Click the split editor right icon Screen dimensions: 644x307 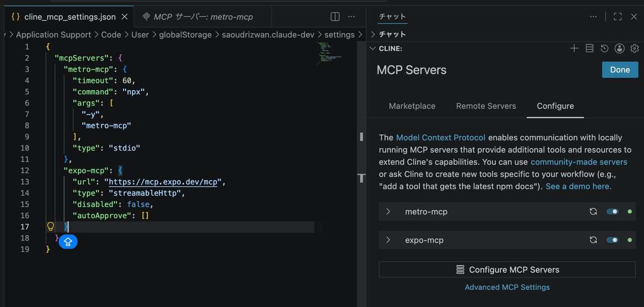tap(335, 17)
